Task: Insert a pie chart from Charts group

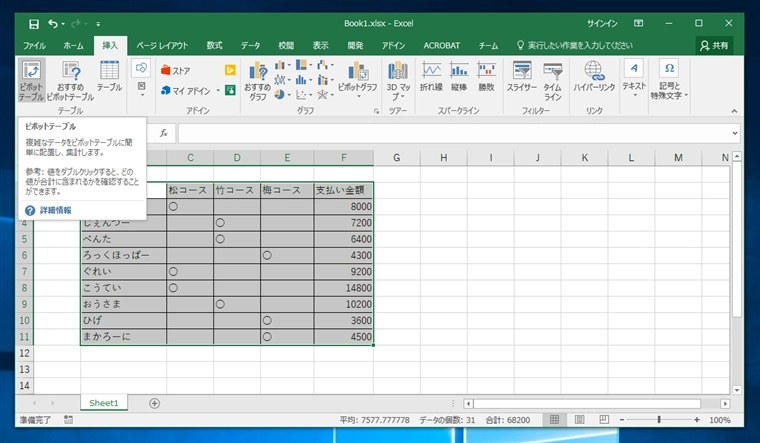Action: (282, 95)
